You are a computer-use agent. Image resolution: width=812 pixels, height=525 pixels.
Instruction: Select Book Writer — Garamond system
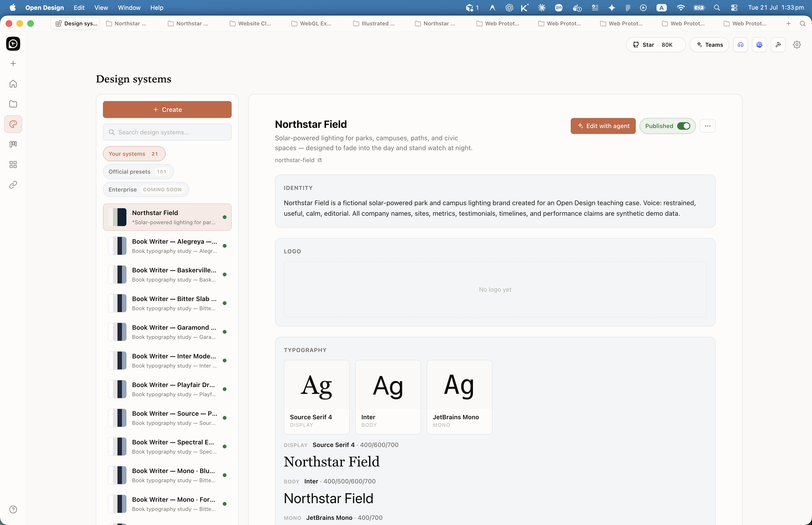(167, 332)
